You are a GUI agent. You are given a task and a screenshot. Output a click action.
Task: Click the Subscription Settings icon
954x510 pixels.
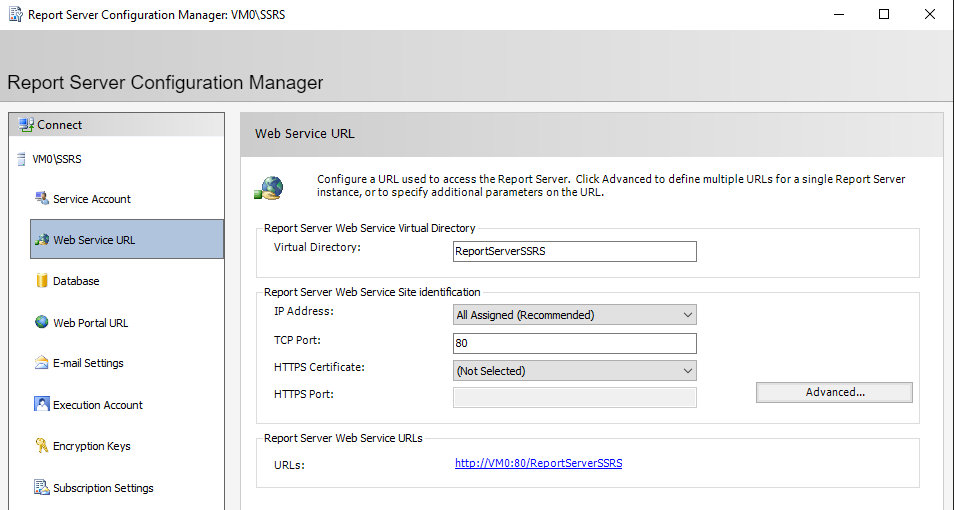[x=41, y=487]
